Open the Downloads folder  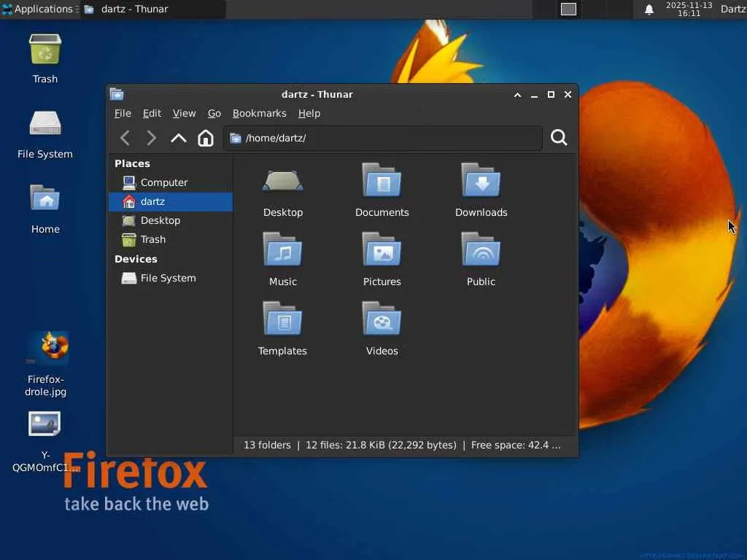pyautogui.click(x=481, y=190)
